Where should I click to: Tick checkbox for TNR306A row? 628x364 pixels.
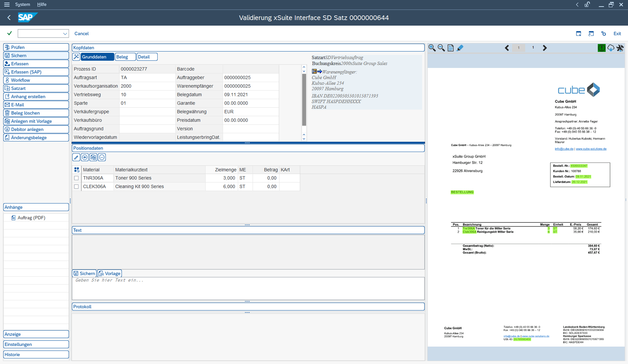coord(76,178)
